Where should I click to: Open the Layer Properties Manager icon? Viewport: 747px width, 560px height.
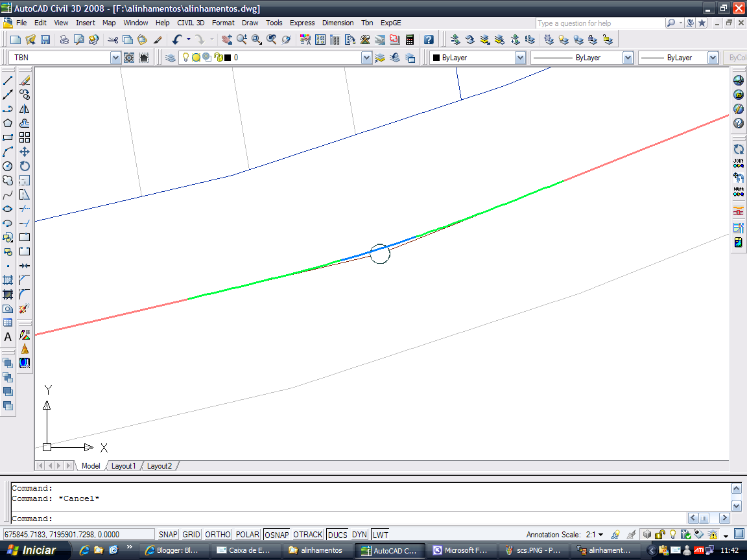pos(171,58)
